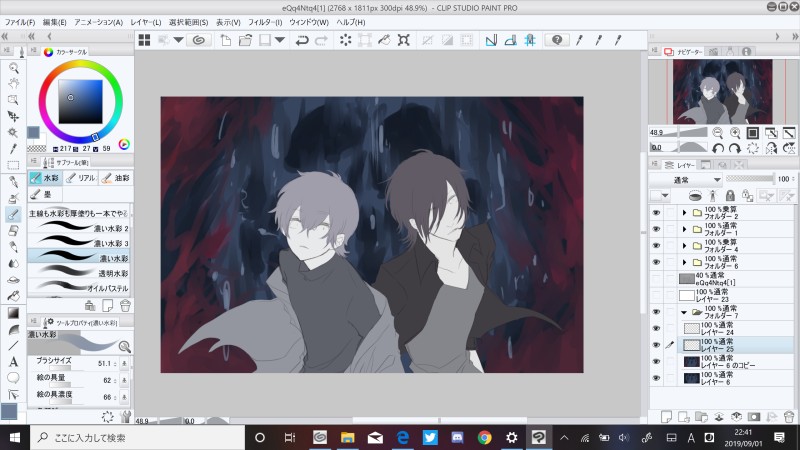Click the Open file folder icon
The width and height of the screenshot is (800, 450).
click(x=245, y=40)
